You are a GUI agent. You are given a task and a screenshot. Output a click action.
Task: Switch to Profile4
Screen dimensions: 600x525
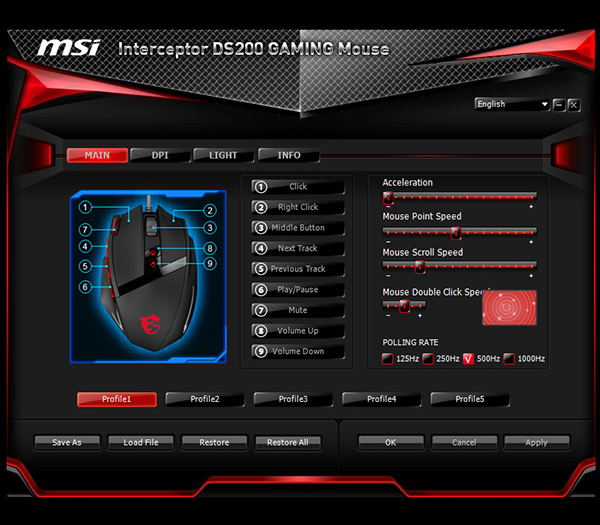point(382,399)
